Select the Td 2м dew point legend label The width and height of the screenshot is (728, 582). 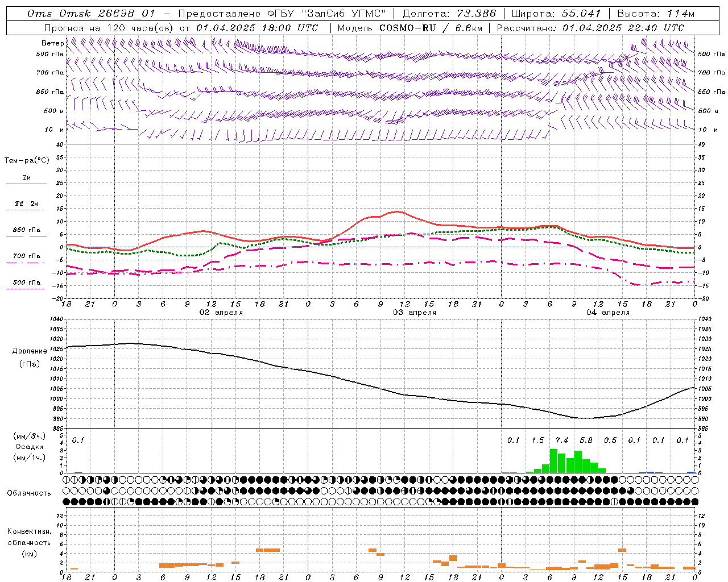tap(27, 203)
